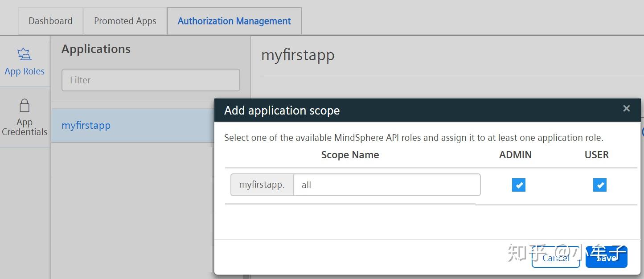Image resolution: width=644 pixels, height=279 pixels.
Task: Click the myfirstapp page title heading
Action: click(298, 55)
